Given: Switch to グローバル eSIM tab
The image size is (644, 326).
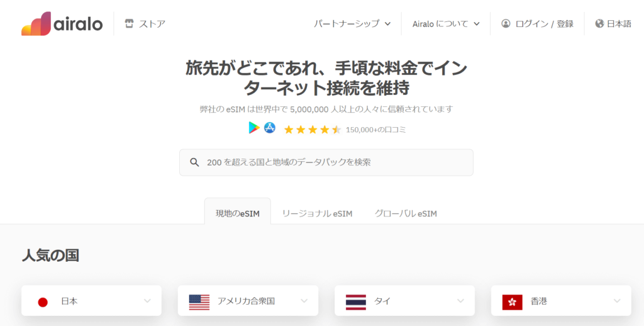Looking at the screenshot, I should [x=406, y=213].
